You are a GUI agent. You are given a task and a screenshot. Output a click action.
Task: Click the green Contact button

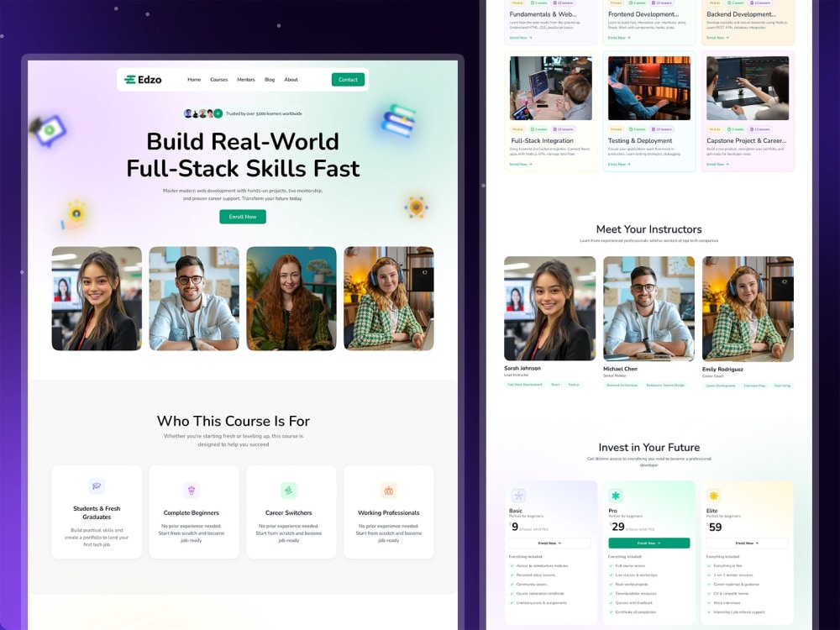pos(349,80)
